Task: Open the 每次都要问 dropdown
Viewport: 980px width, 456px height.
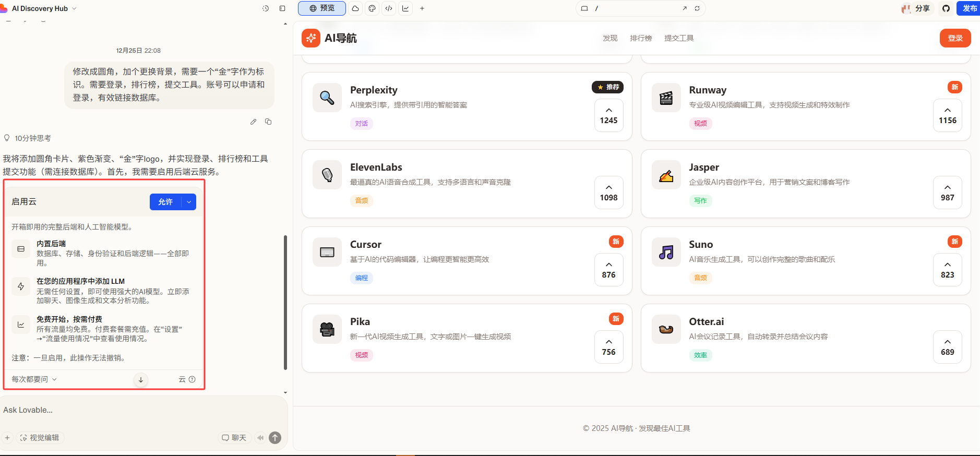Action: (x=34, y=379)
